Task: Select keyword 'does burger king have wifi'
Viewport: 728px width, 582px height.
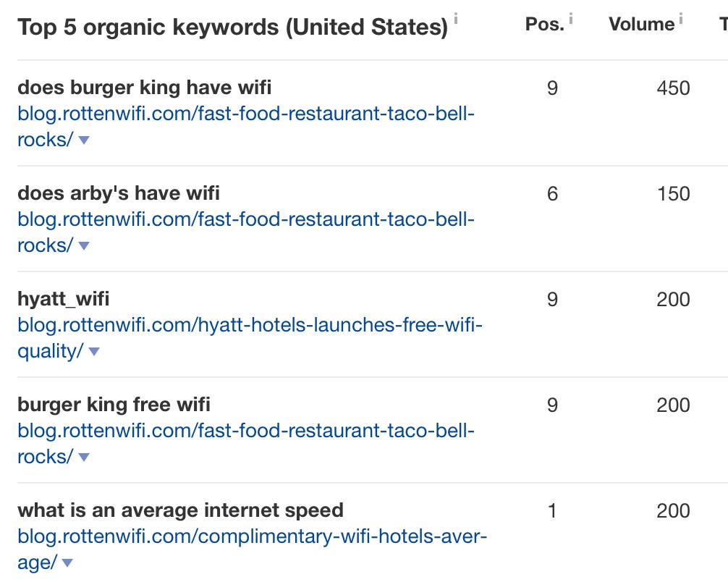Action: tap(145, 88)
